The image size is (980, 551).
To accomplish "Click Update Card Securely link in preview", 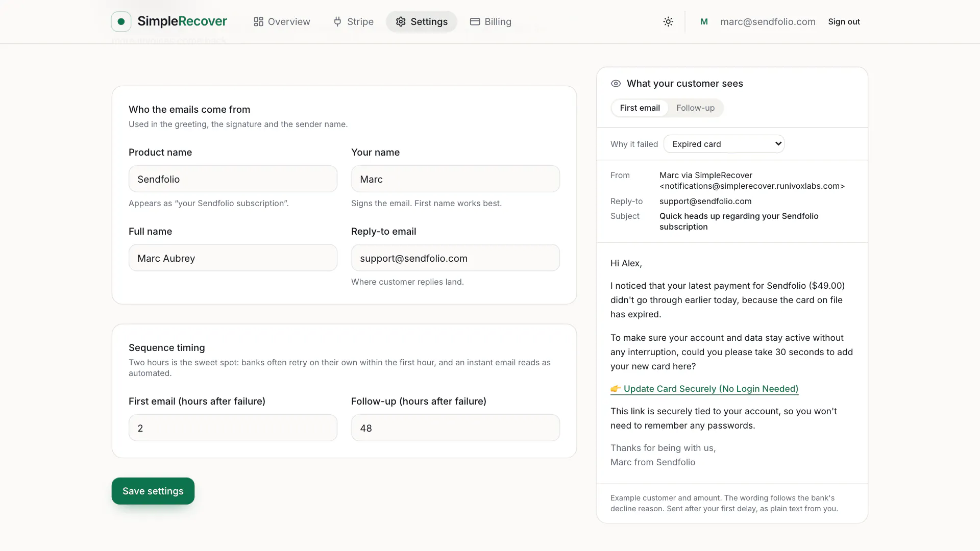I will (x=704, y=389).
